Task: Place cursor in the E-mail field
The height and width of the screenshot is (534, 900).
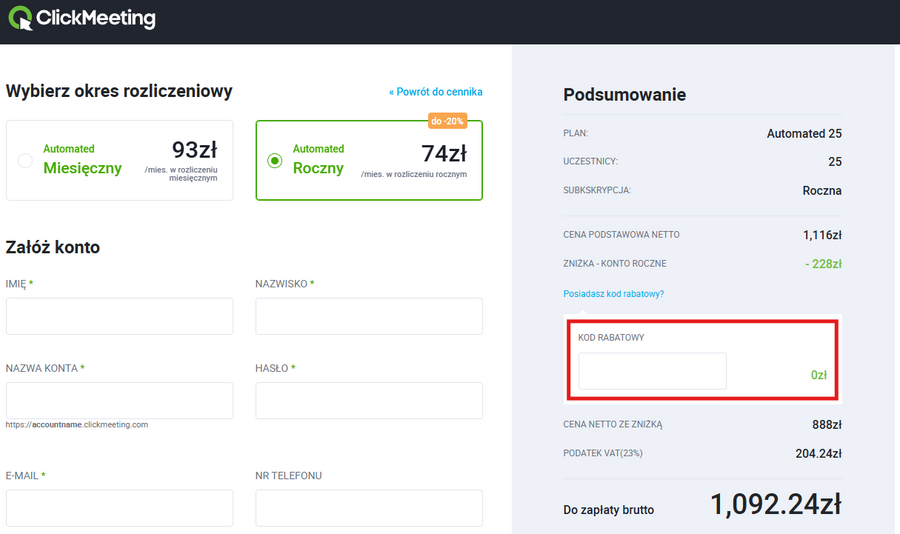Action: [119, 507]
